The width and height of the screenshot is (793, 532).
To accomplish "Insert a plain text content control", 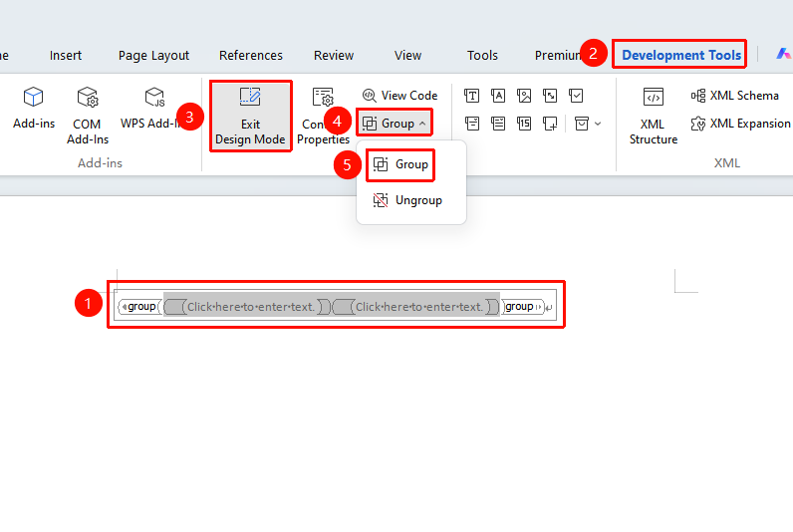I will coord(498,96).
